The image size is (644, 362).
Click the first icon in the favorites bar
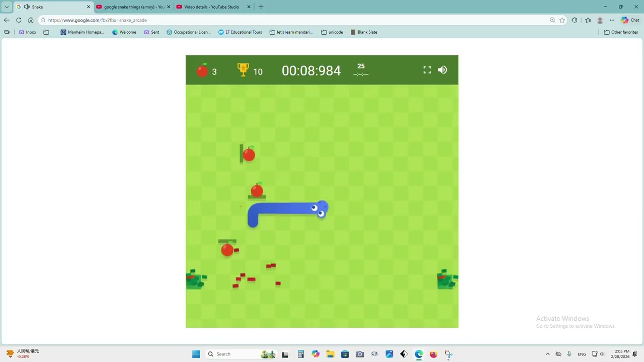click(x=7, y=32)
